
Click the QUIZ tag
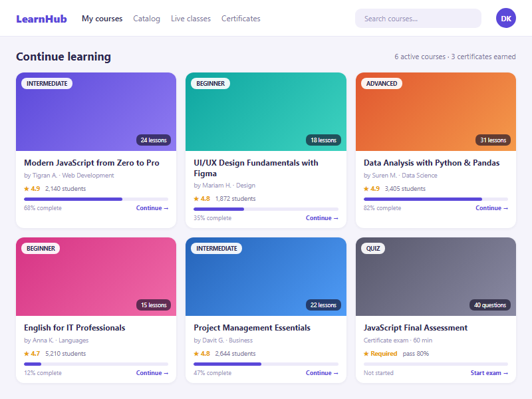pyautogui.click(x=373, y=248)
